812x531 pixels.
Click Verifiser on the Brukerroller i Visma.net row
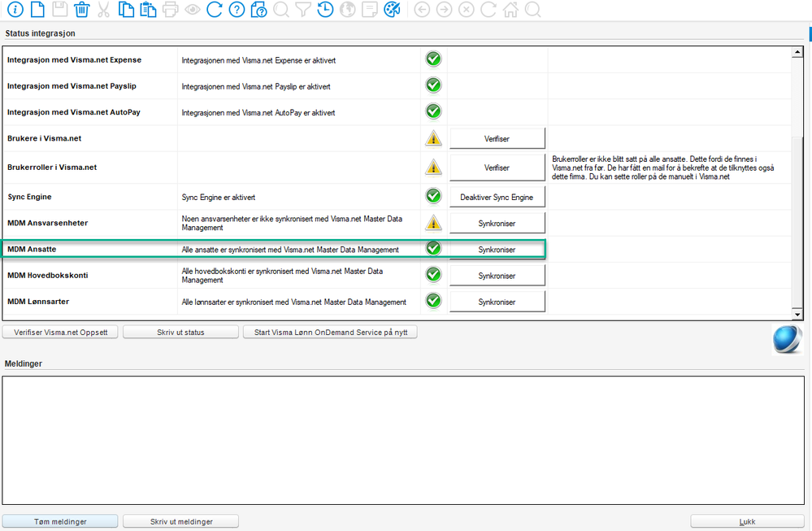coord(497,168)
